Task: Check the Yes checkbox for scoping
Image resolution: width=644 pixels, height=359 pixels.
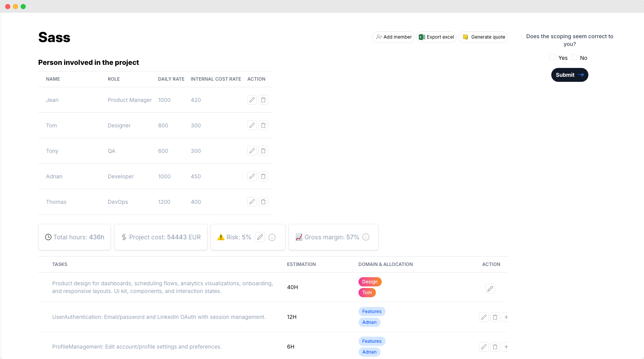Action: 552,58
